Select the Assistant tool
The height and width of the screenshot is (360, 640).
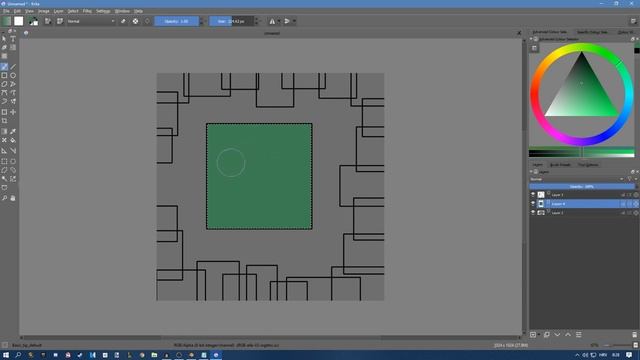4,151
